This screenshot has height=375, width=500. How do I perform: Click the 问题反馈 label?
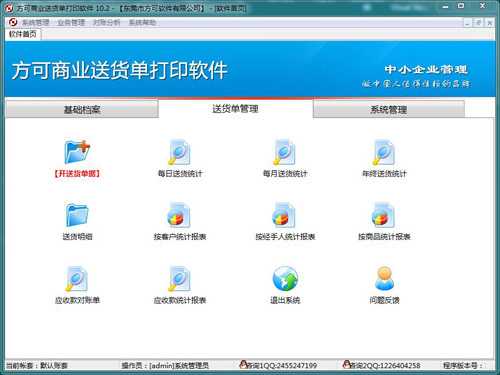point(384,300)
